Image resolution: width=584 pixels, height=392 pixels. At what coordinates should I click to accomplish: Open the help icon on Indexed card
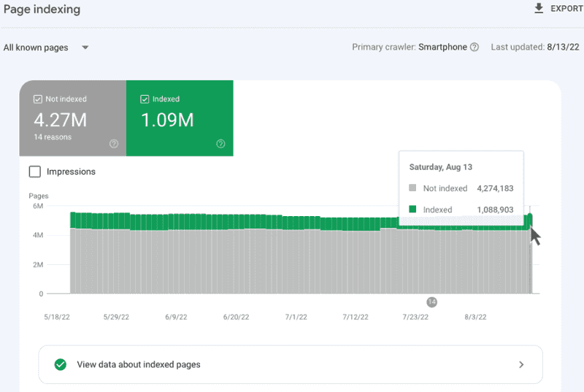click(x=220, y=144)
